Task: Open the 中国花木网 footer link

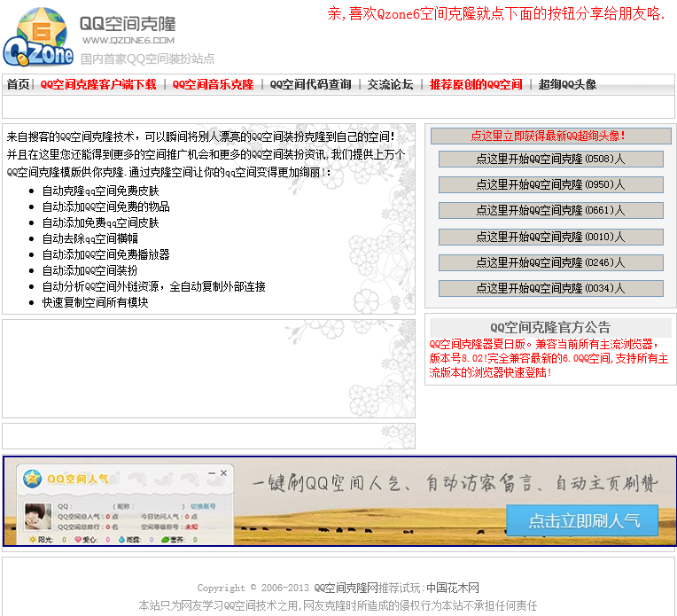Action: (x=453, y=588)
